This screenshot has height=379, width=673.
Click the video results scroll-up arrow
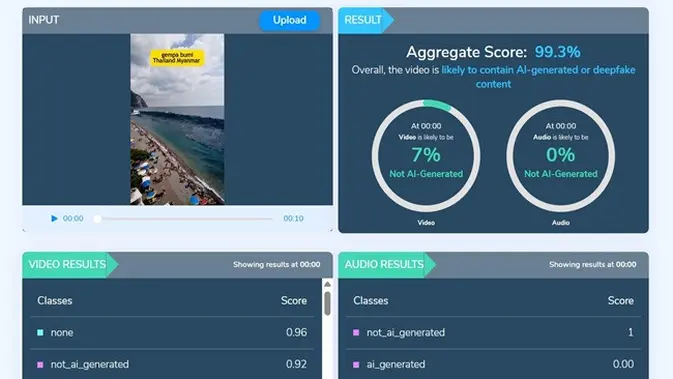[327, 284]
